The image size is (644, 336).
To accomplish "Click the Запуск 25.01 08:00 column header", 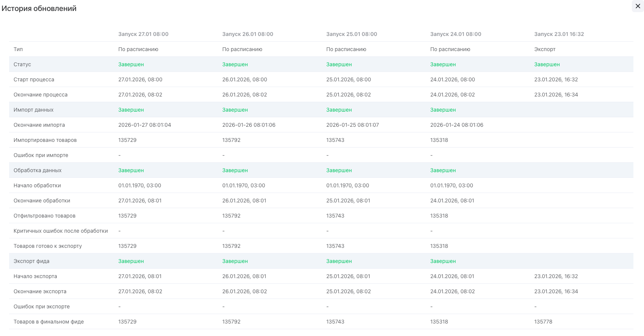I will coord(351,34).
